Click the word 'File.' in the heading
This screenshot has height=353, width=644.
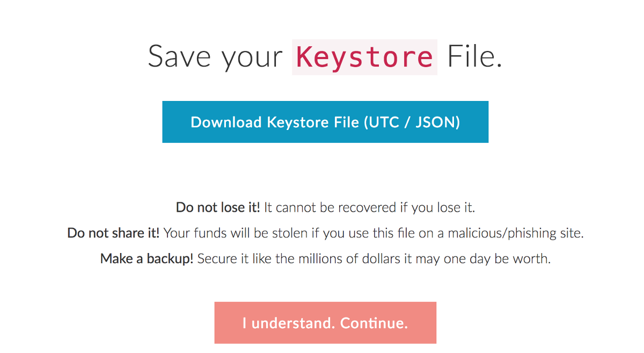(474, 57)
